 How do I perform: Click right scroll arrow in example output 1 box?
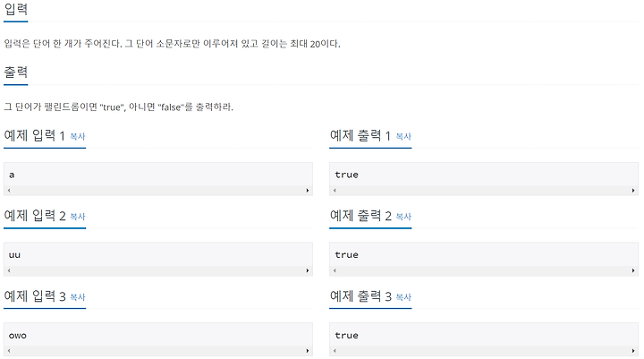coord(633,191)
